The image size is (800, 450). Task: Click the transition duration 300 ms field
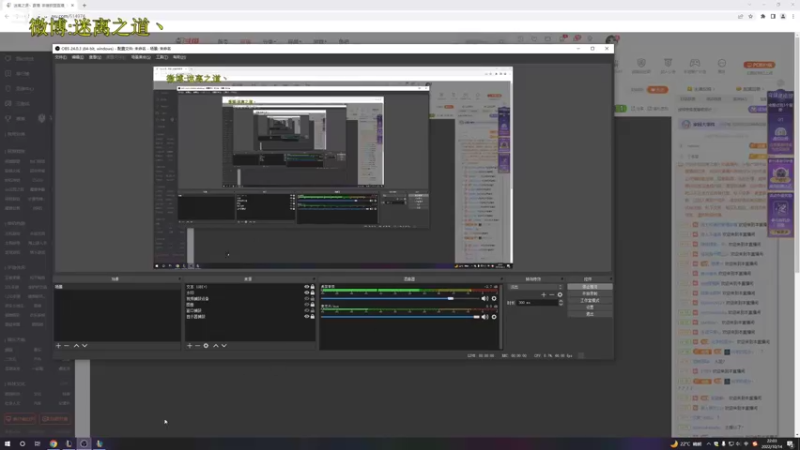coord(536,303)
